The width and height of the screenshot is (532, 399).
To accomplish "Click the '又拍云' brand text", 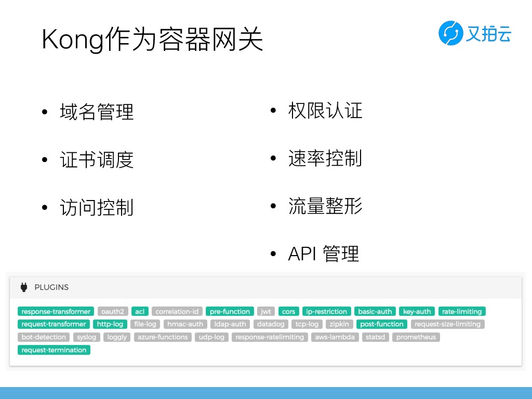I will point(488,34).
